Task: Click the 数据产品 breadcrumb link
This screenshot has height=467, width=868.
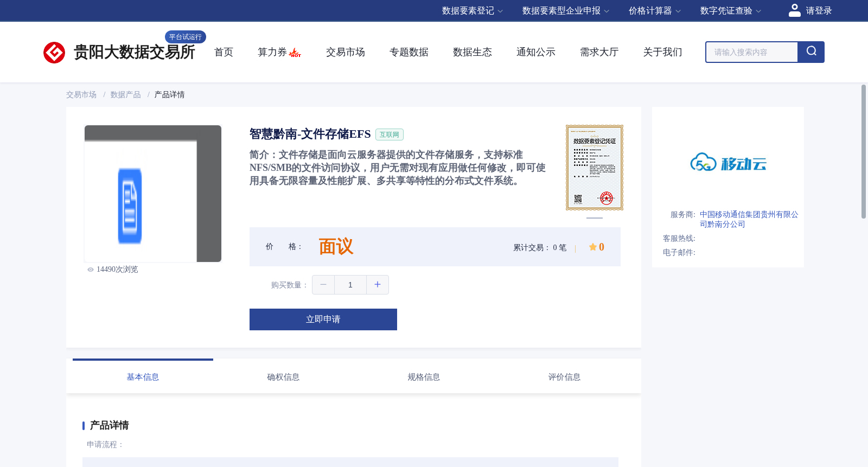Action: tap(126, 95)
